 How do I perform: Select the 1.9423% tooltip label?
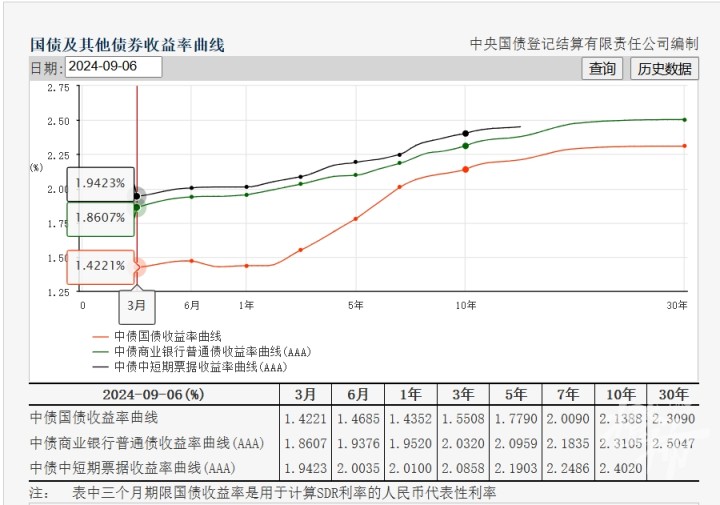[101, 184]
